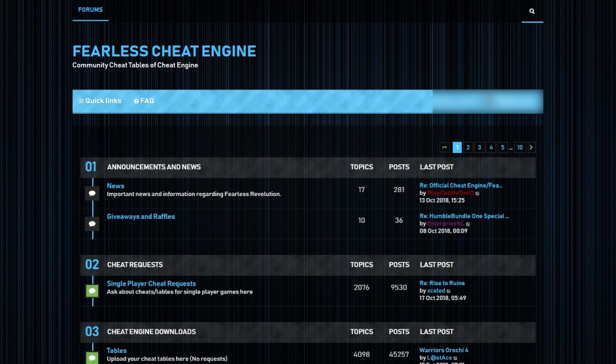Open last post Warriors Orochi 4

click(x=444, y=350)
